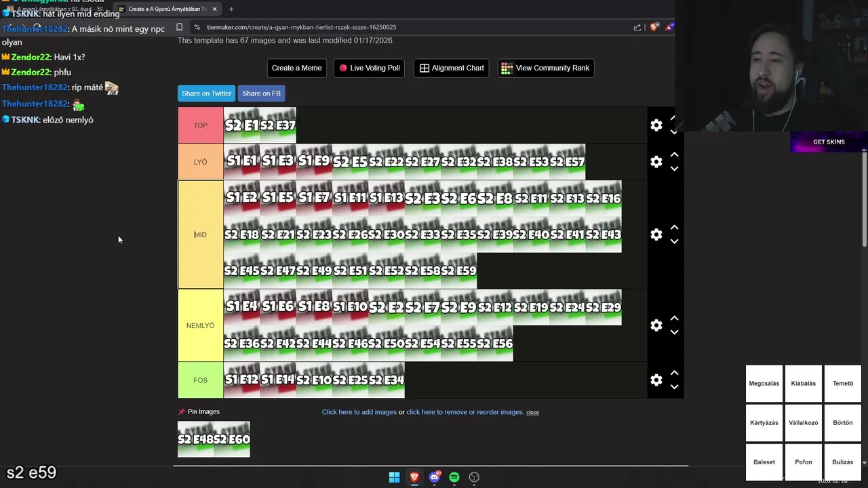This screenshot has width=868, height=488.
Task: Move FOS tier down with arrow
Action: coord(674,387)
